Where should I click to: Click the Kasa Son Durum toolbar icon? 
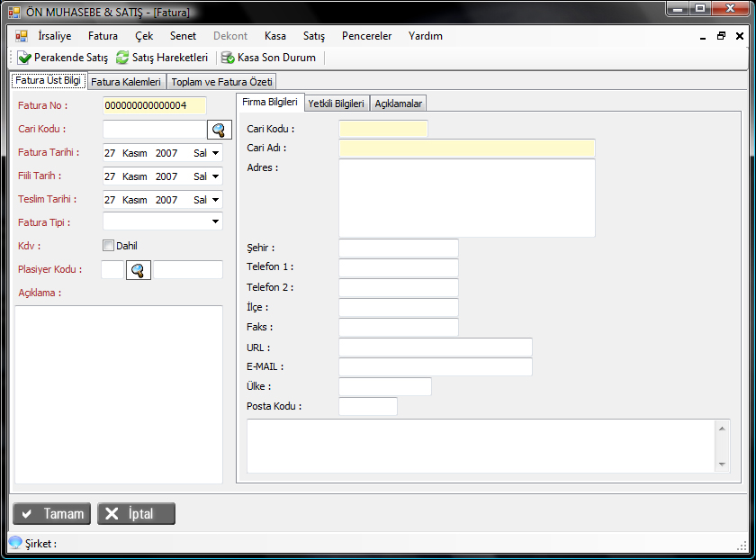(x=228, y=58)
